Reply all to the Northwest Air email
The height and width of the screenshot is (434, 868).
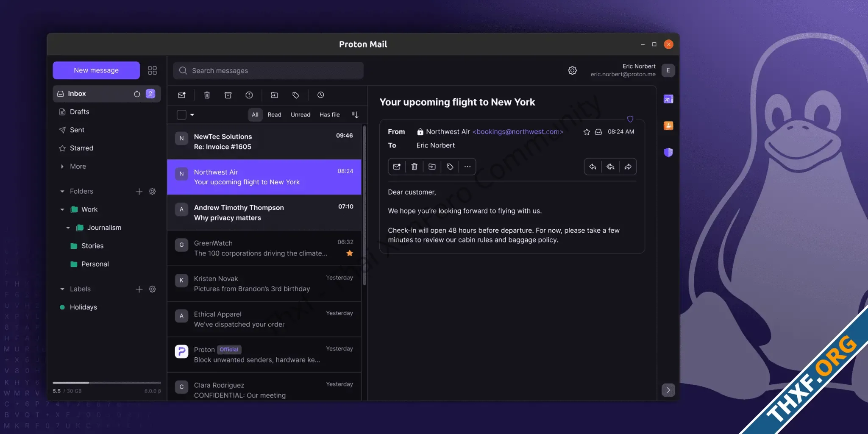(610, 167)
